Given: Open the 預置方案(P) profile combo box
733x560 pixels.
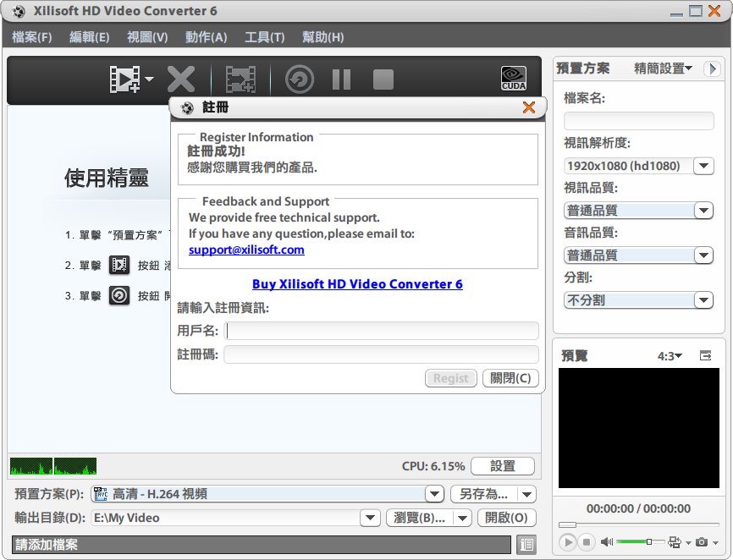Looking at the screenshot, I should (x=267, y=494).
